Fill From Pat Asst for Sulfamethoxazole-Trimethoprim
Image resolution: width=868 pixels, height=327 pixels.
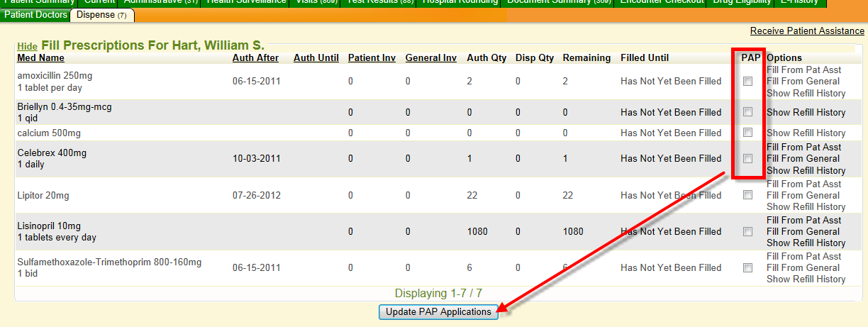coord(803,256)
